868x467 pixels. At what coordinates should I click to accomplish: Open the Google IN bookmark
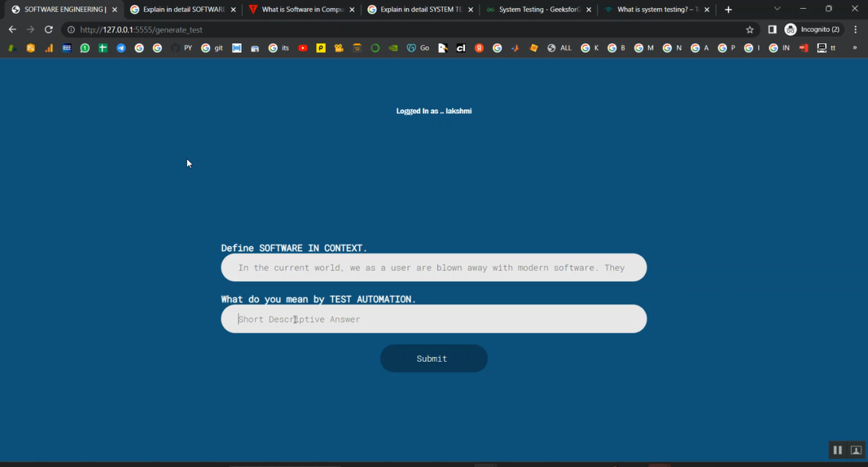point(779,48)
